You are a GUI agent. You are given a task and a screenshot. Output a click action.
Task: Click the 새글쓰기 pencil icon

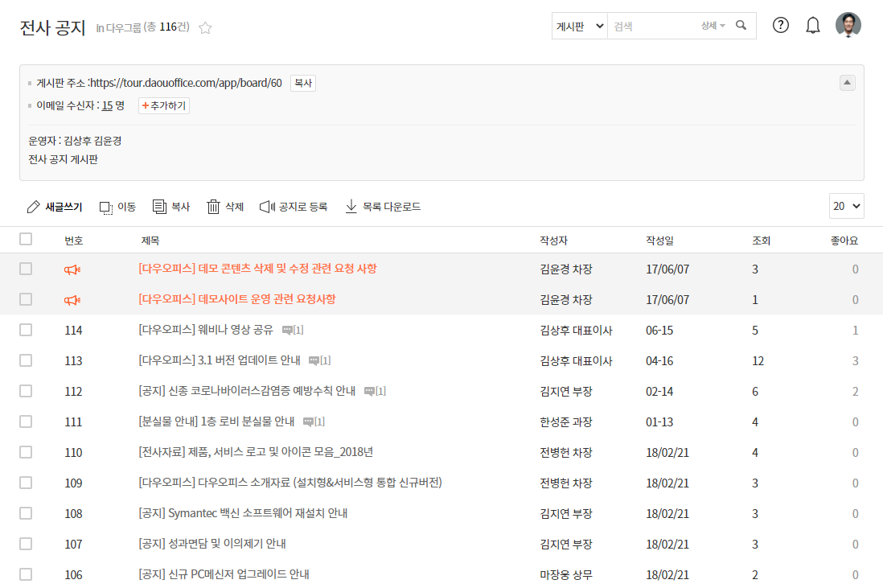coord(33,207)
